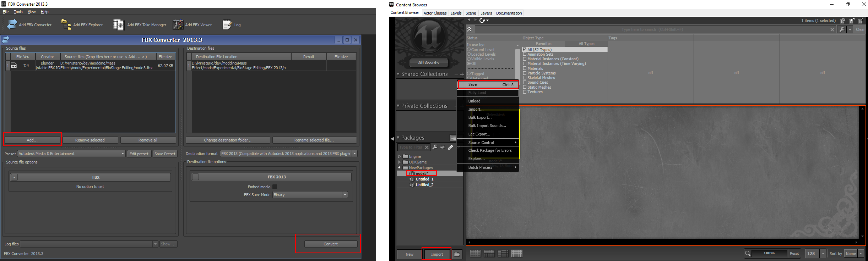868x261 pixels.
Task: Collapse the NewPackages folder
Action: coord(399,168)
